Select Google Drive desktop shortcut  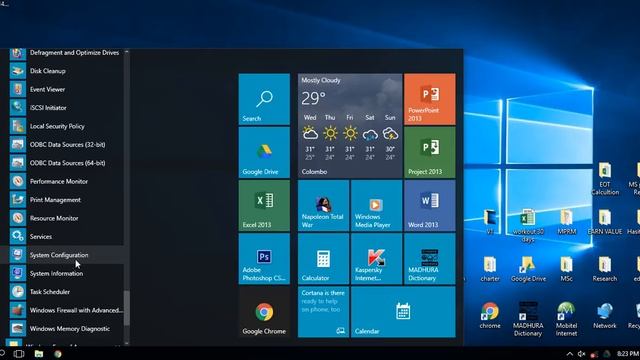tap(528, 269)
